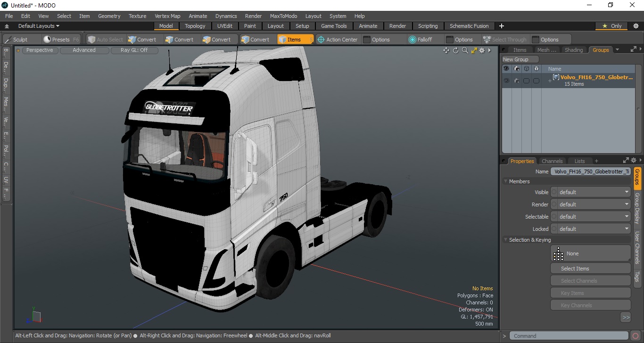Collapse the Selection & Keying section

coord(506,240)
